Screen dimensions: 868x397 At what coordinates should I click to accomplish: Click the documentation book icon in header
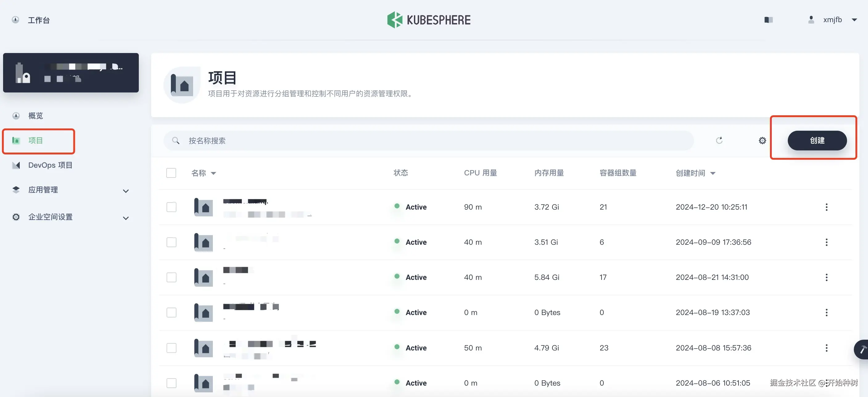click(x=768, y=20)
